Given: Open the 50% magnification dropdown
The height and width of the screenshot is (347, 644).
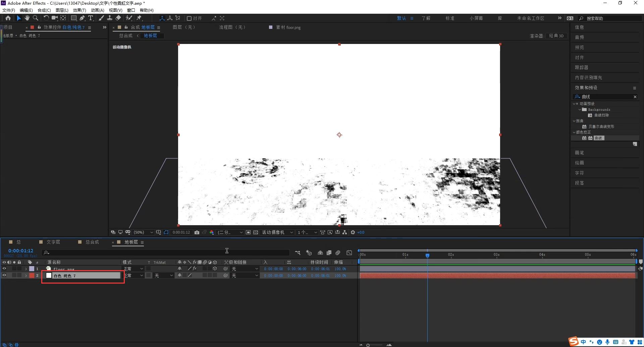Looking at the screenshot, I should click(x=143, y=232).
